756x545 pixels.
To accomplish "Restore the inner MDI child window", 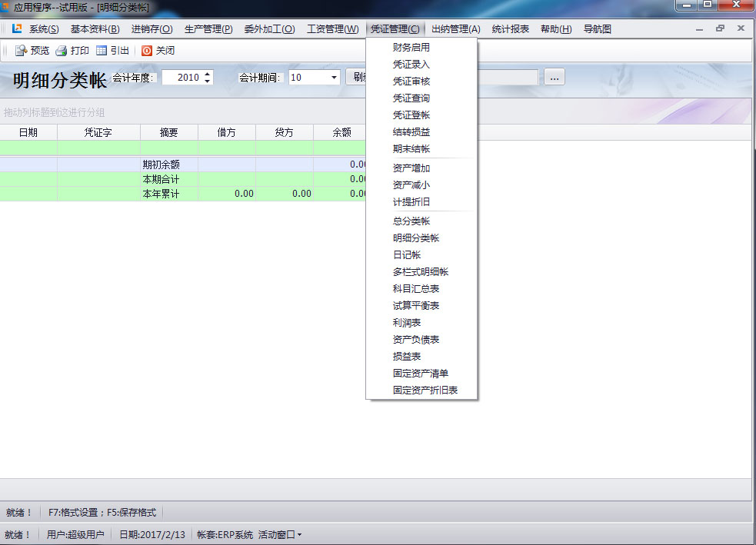I will 720,28.
